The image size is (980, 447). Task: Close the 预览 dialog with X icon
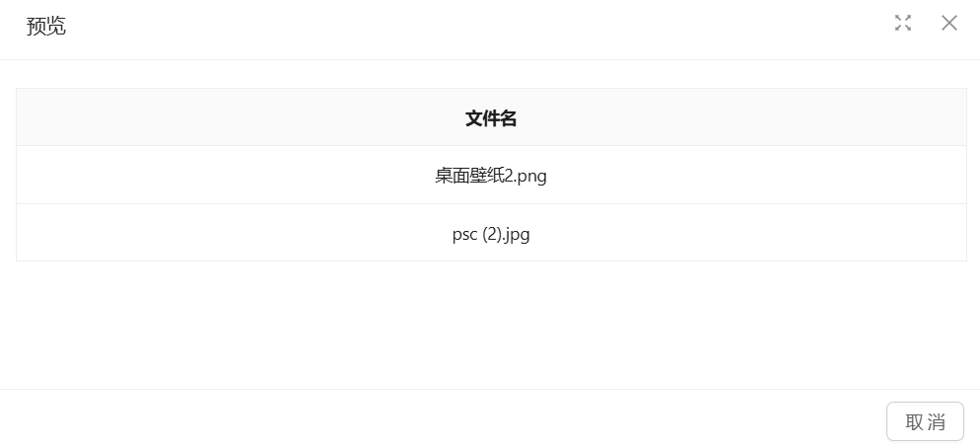(x=949, y=23)
